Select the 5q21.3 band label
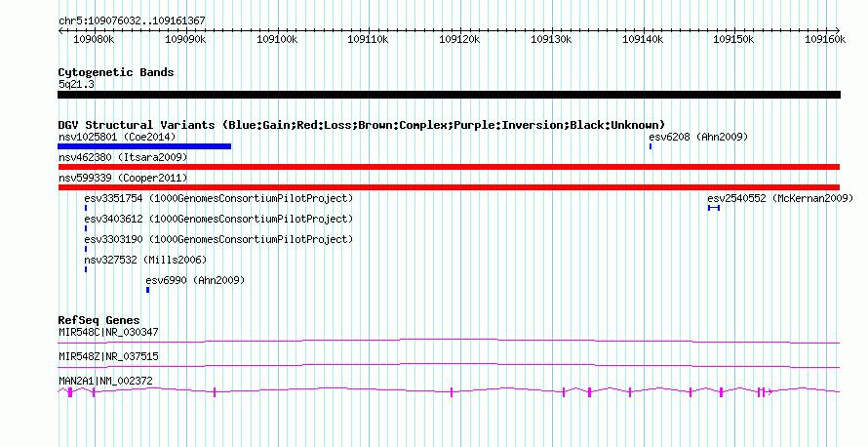The height and width of the screenshot is (447, 868). [76, 84]
